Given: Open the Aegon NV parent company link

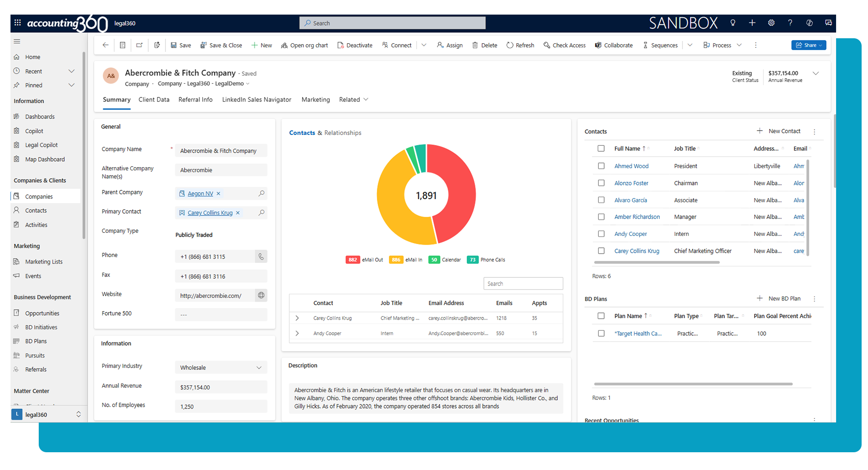Looking at the screenshot, I should tap(200, 194).
